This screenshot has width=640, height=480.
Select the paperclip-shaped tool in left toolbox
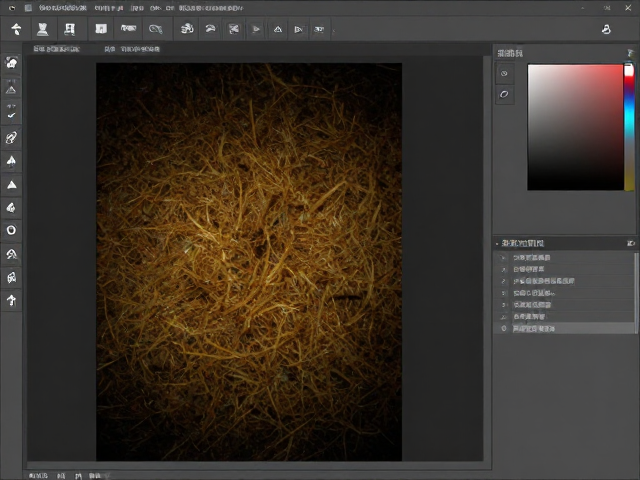pyautogui.click(x=11, y=138)
